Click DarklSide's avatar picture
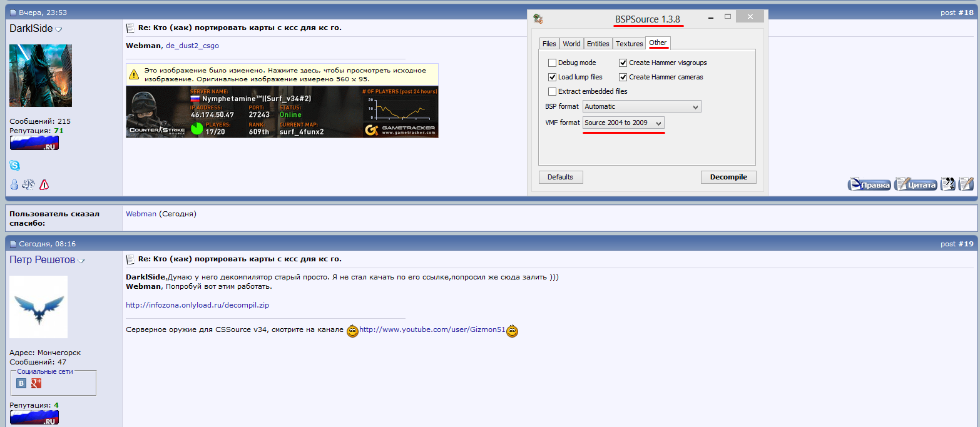The image size is (980, 427). click(x=41, y=76)
